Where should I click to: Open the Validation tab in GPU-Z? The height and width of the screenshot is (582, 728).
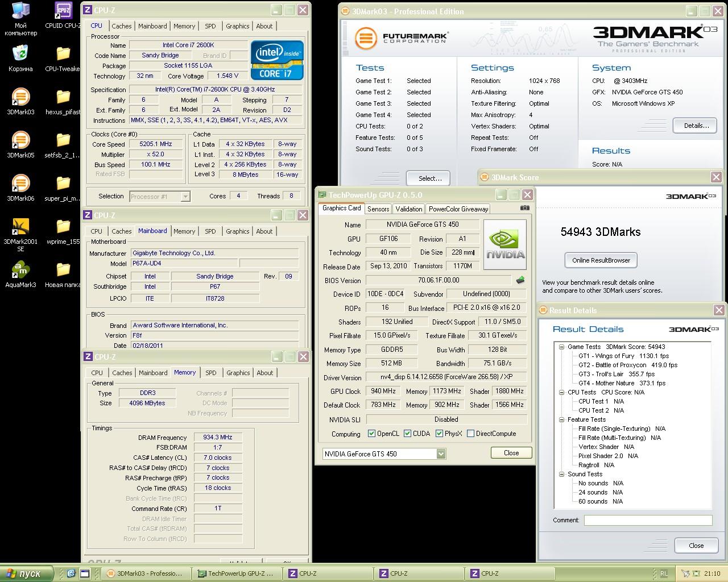[409, 209]
